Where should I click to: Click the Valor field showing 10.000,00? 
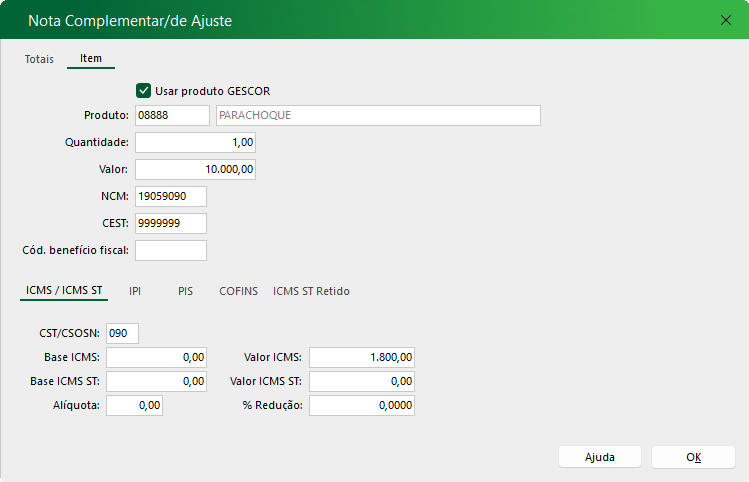(x=195, y=170)
